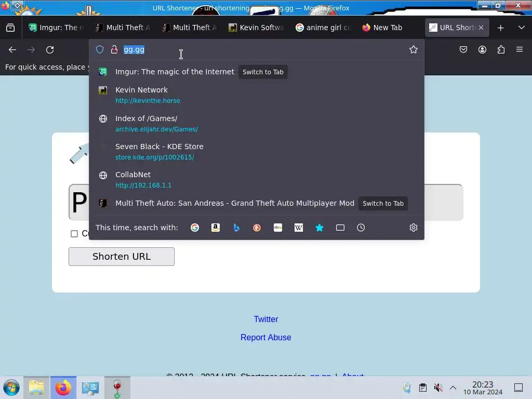Click the URL input box on page
This screenshot has width=532, height=399.
265,202
